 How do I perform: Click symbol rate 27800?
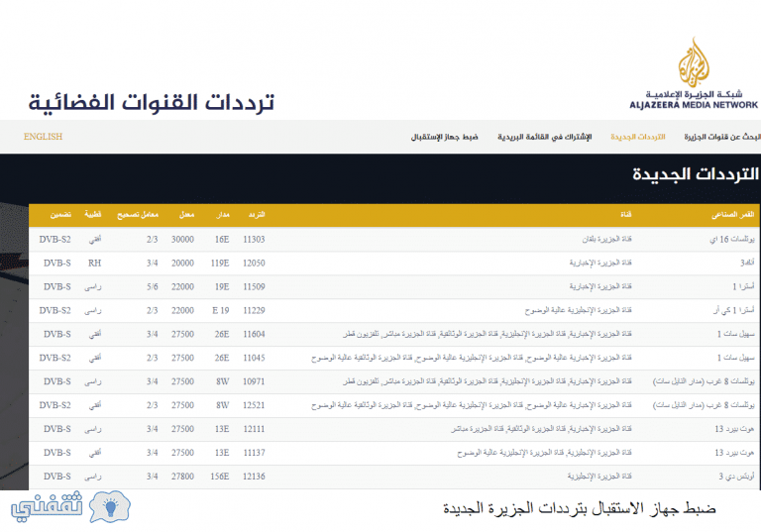point(182,477)
